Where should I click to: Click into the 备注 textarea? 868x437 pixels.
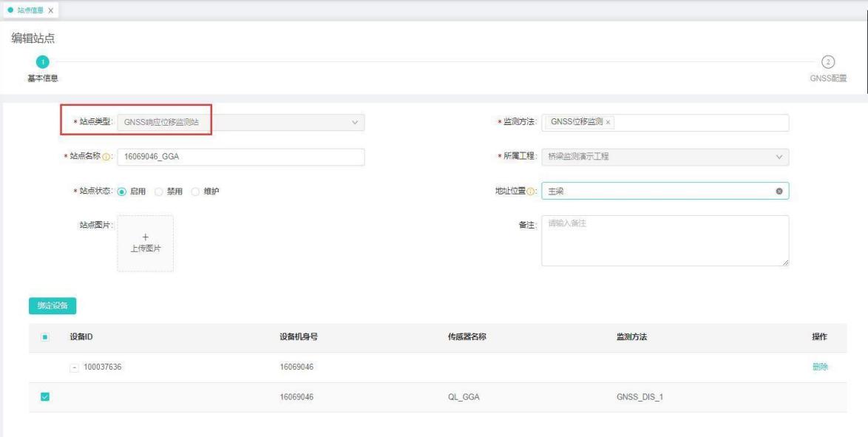[x=664, y=240]
